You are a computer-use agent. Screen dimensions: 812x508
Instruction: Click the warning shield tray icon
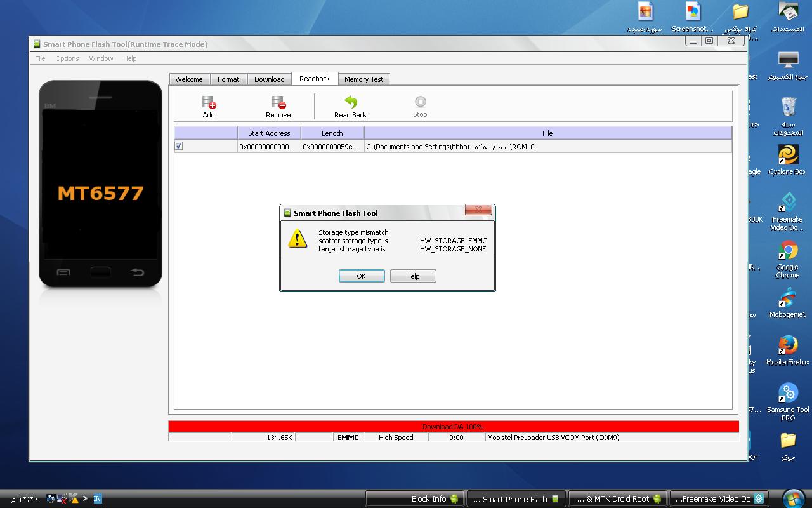tap(74, 499)
